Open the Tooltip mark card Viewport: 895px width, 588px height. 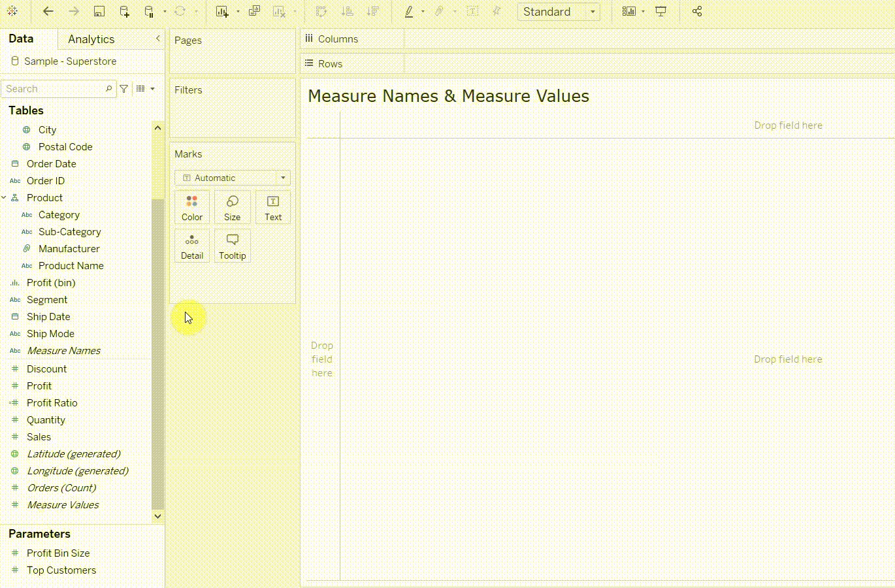click(x=232, y=246)
